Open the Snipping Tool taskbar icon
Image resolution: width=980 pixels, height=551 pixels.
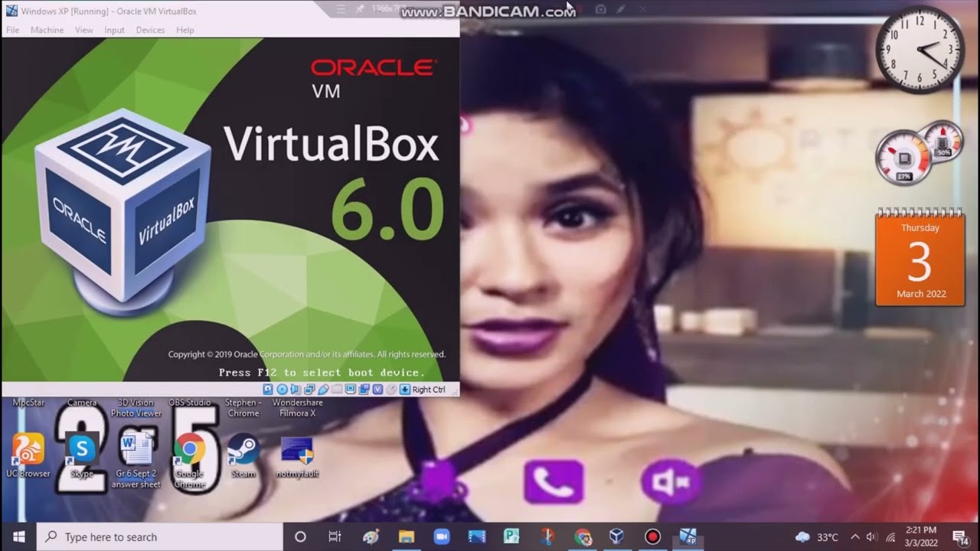coord(547,536)
